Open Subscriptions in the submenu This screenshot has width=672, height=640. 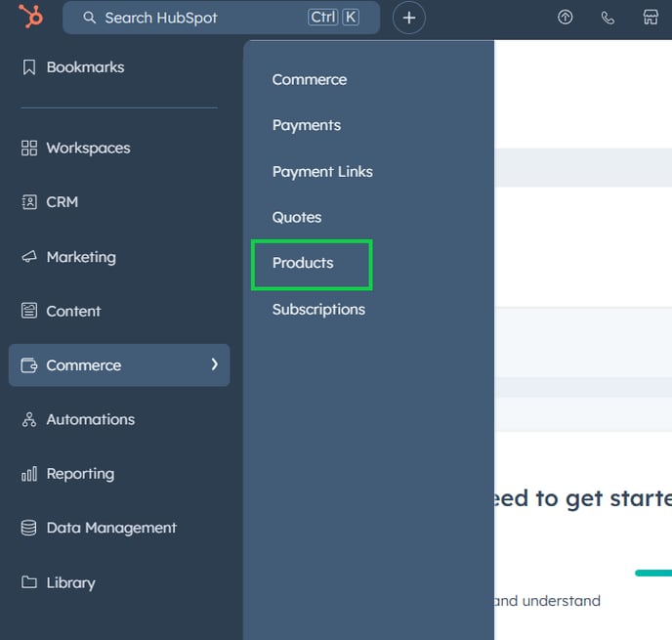pyautogui.click(x=318, y=310)
